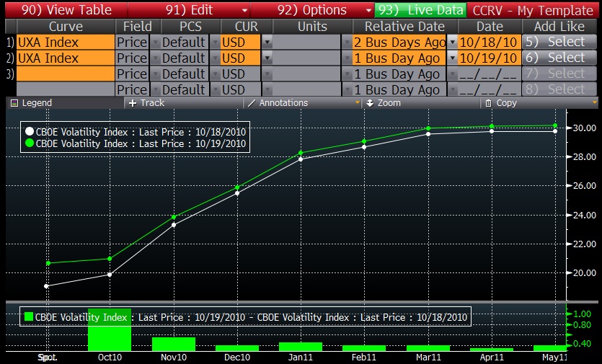Click the Track plus icon
Image resolution: width=602 pixels, height=364 pixels.
click(133, 103)
